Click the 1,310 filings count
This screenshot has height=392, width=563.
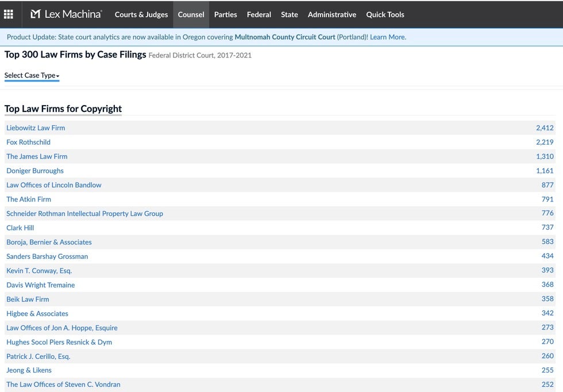pyautogui.click(x=545, y=156)
